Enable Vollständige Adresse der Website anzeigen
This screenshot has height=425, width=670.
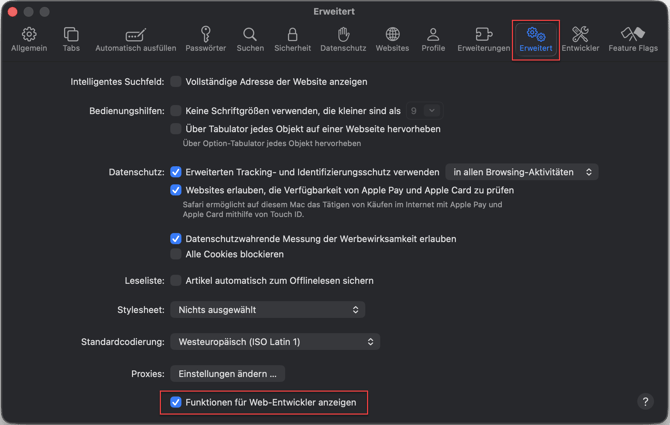176,82
